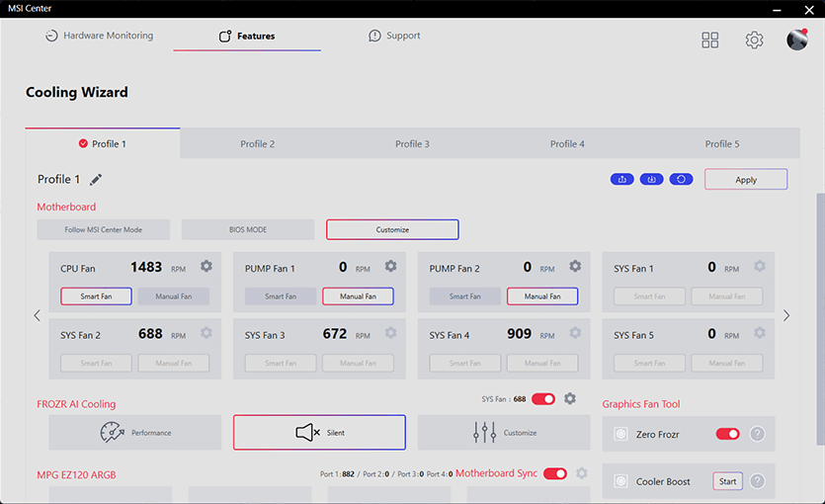Toggle the FROZR AI SYS Fan switch
825x504 pixels.
(x=543, y=398)
